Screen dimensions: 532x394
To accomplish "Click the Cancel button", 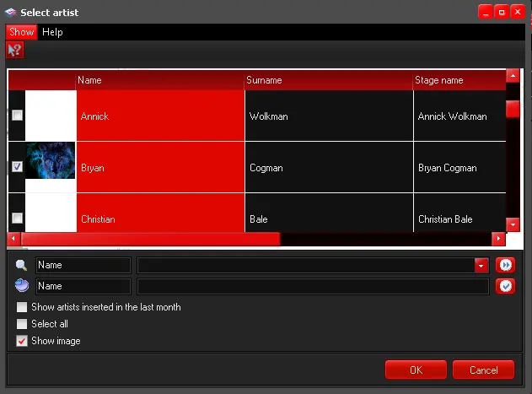I will pos(483,370).
